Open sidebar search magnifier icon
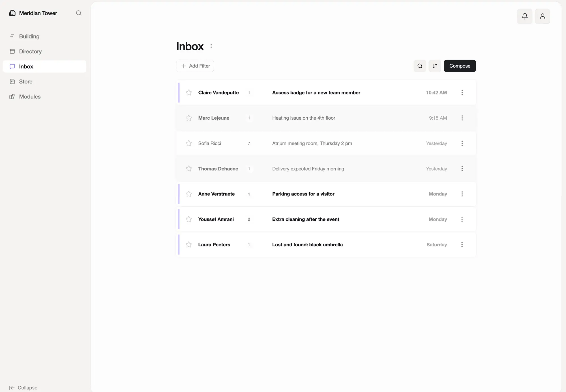The height and width of the screenshot is (392, 566). (79, 13)
